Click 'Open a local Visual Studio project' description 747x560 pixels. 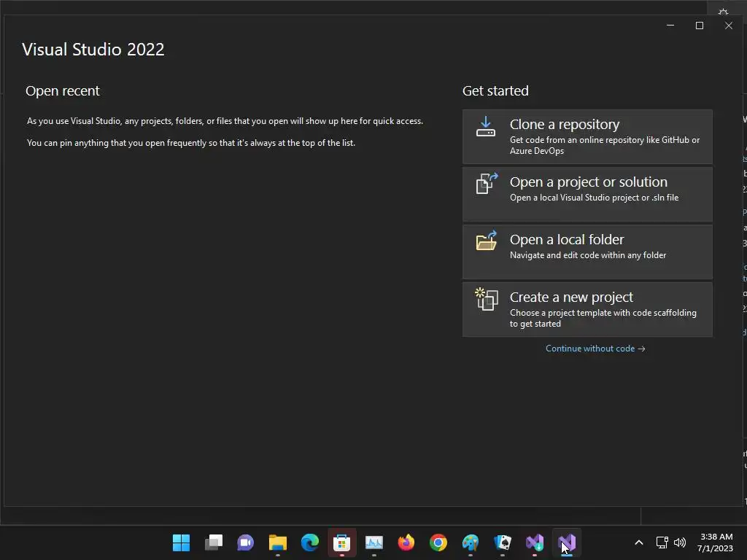594,198
